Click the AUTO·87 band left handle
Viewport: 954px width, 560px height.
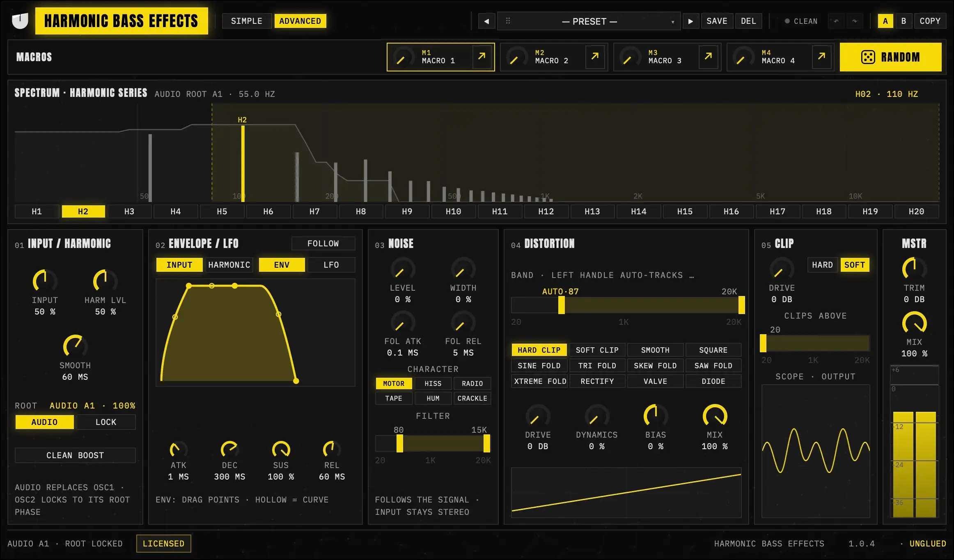tap(561, 305)
